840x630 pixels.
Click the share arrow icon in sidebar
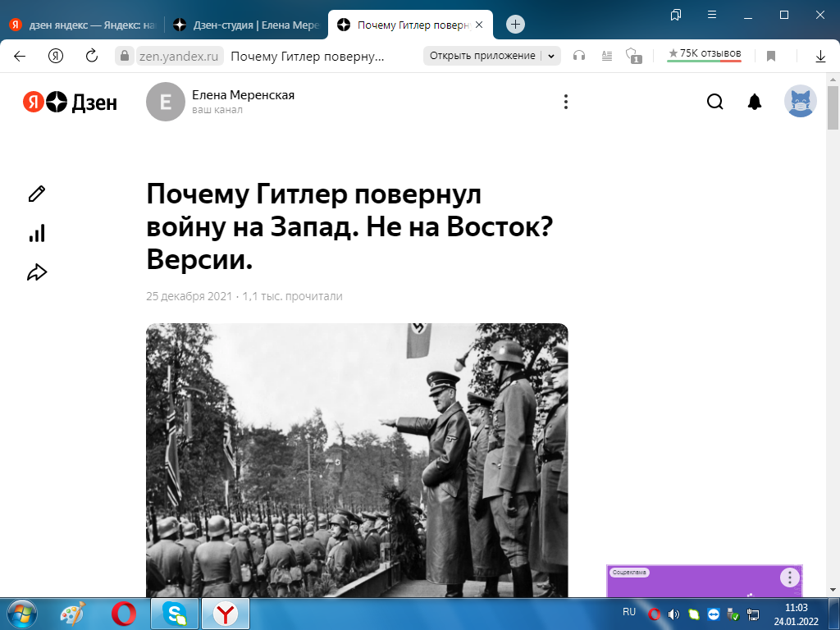point(35,272)
